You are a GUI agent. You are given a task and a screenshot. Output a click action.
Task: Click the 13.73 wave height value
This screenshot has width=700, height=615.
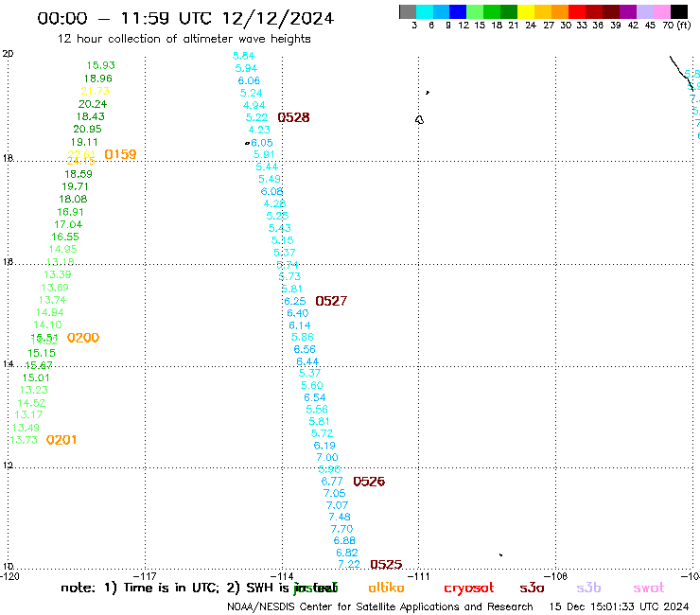[x=24, y=440]
